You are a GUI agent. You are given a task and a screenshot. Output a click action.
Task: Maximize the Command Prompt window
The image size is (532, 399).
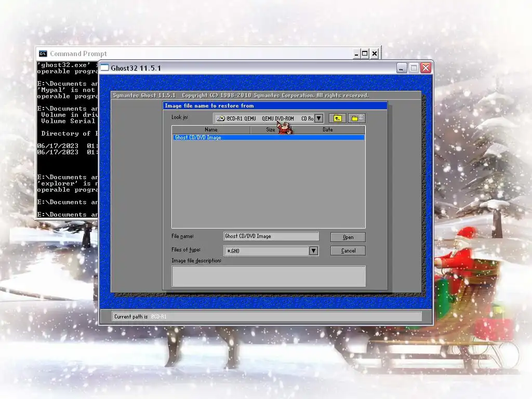pos(365,54)
